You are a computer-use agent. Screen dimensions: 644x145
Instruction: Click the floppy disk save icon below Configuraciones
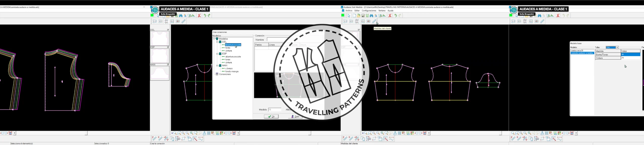coord(363,16)
